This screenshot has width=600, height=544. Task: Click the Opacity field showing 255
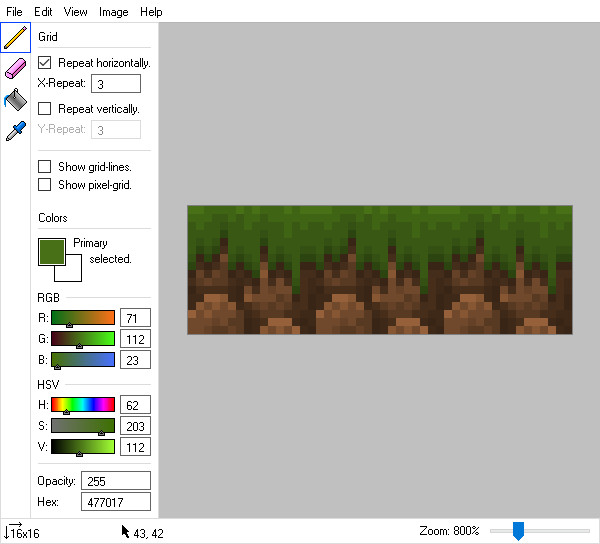[116, 480]
